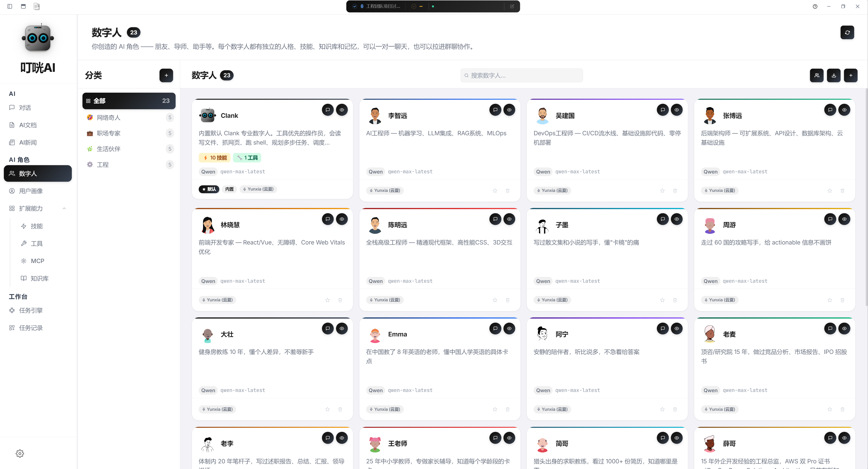Open AI新闻 in the sidebar
The height and width of the screenshot is (469, 868).
pos(38,143)
